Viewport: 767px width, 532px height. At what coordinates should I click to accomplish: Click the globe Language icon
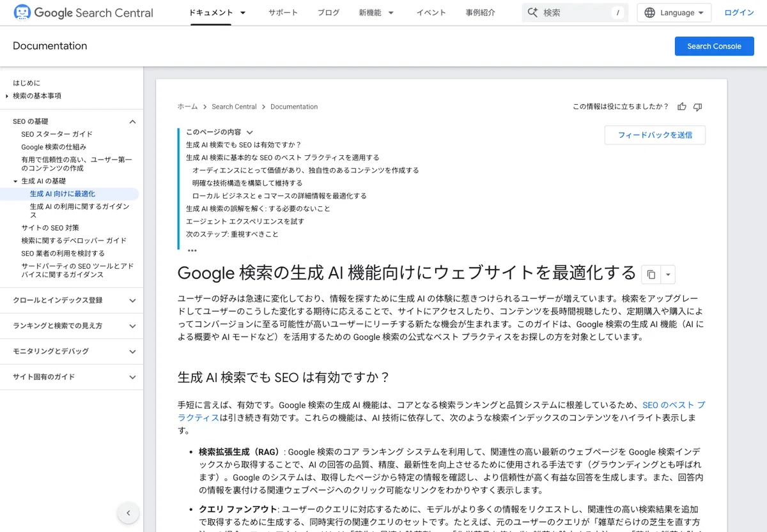[650, 13]
